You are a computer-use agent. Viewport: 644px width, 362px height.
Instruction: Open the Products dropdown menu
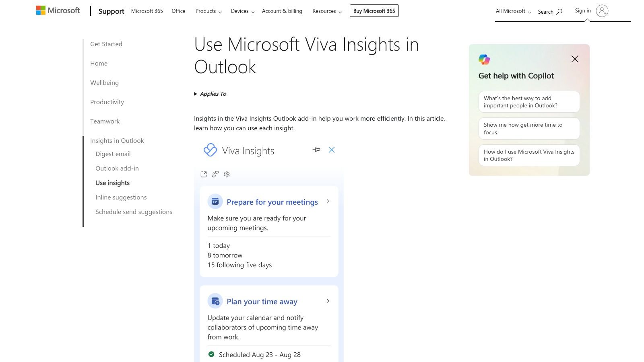tap(208, 11)
